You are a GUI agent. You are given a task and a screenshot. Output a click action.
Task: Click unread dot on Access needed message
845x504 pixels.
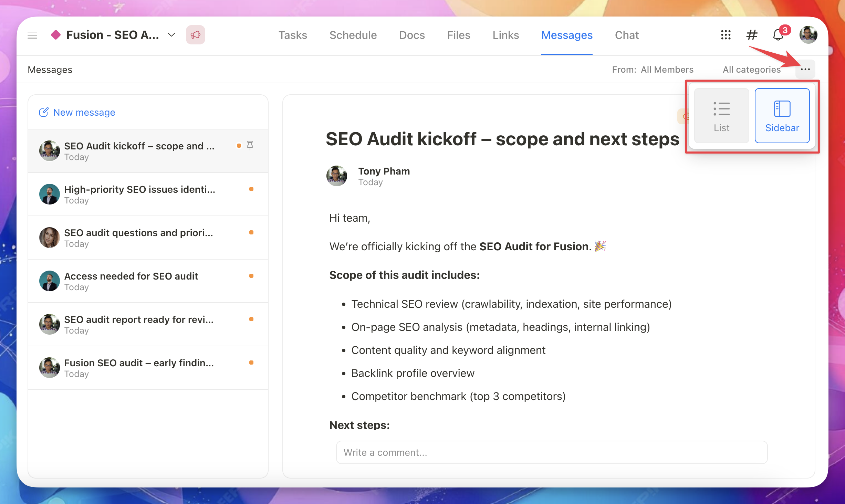tap(251, 276)
